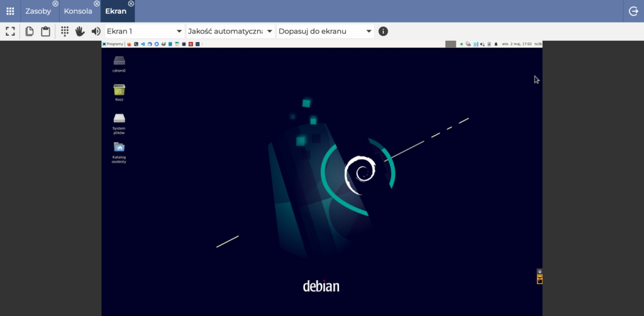The image size is (644, 316).
Task: Click the notification bell in Debian tray
Action: [x=496, y=44]
